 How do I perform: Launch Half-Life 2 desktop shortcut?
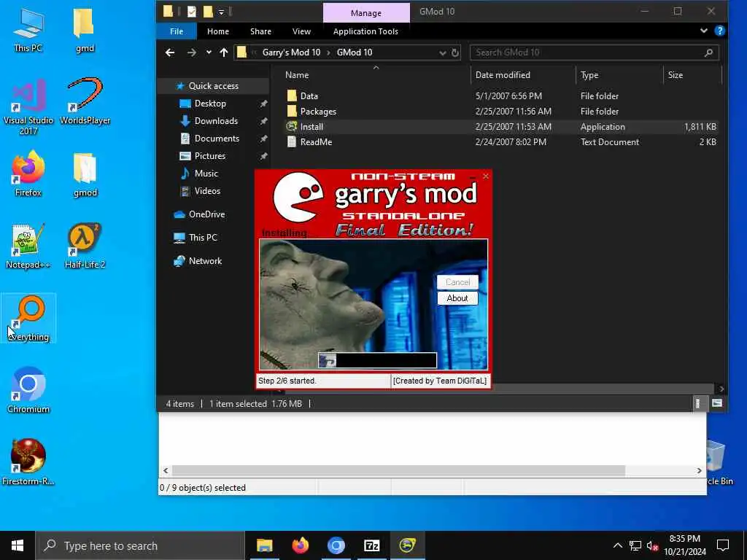tap(85, 246)
